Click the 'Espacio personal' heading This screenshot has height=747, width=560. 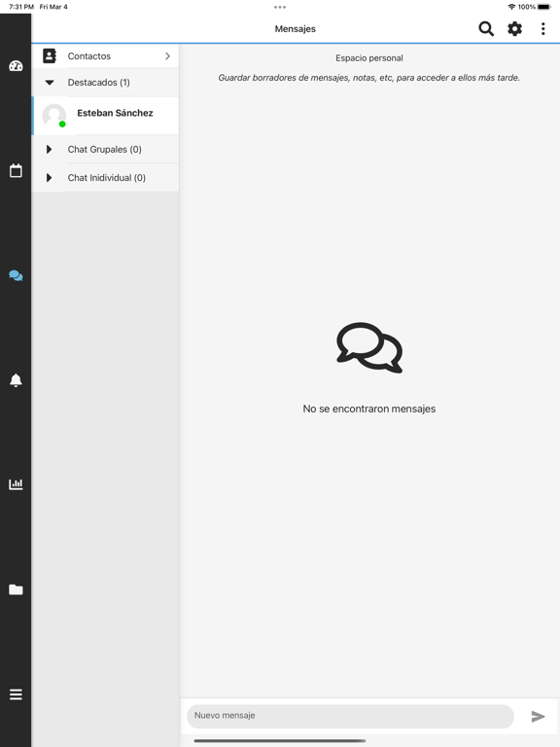pyautogui.click(x=369, y=58)
